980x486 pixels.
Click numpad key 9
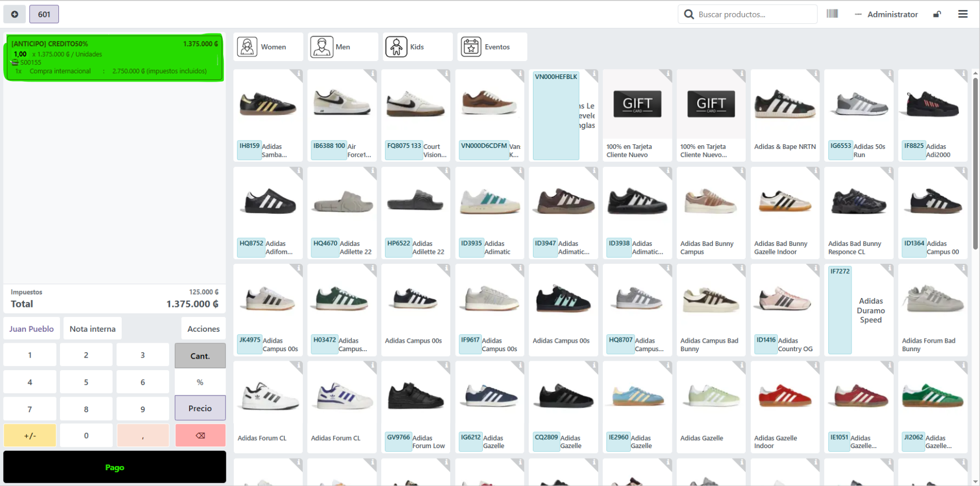[143, 409]
